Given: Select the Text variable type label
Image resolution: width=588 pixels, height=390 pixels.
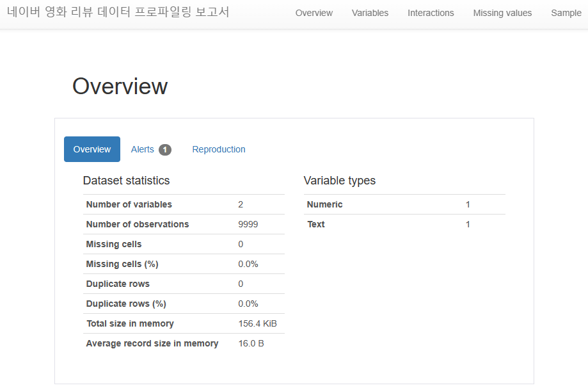Looking at the screenshot, I should tap(316, 225).
